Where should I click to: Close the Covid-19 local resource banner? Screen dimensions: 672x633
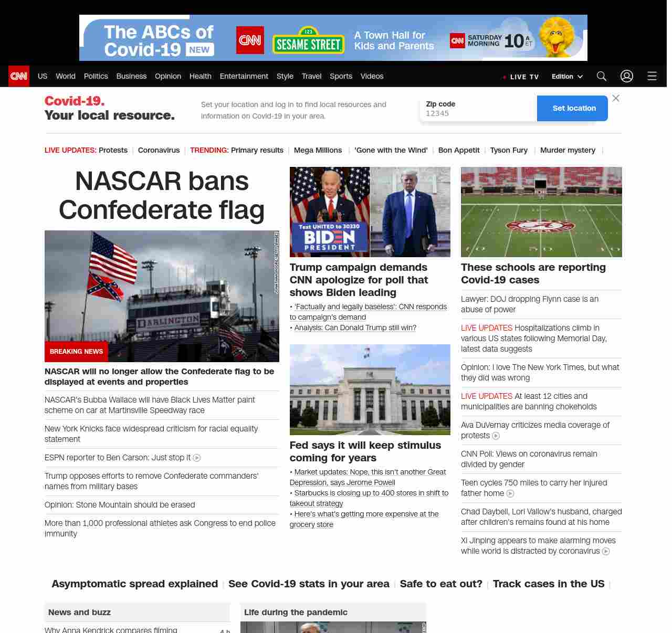(x=616, y=98)
